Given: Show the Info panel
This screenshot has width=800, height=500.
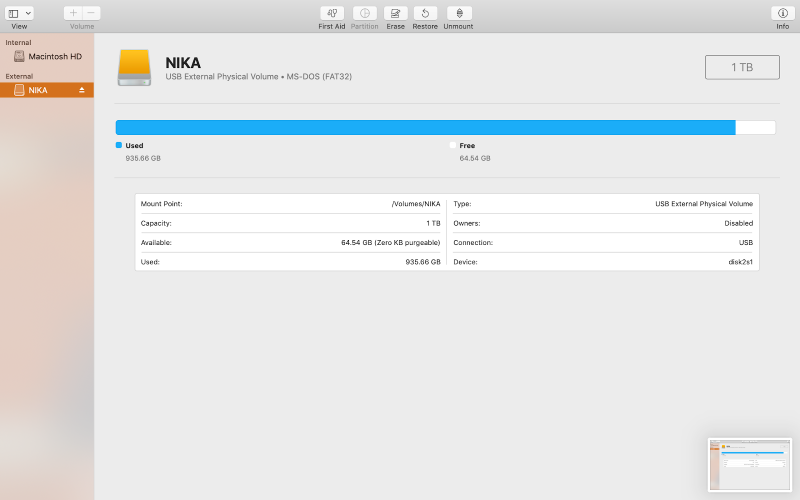Looking at the screenshot, I should tap(783, 13).
